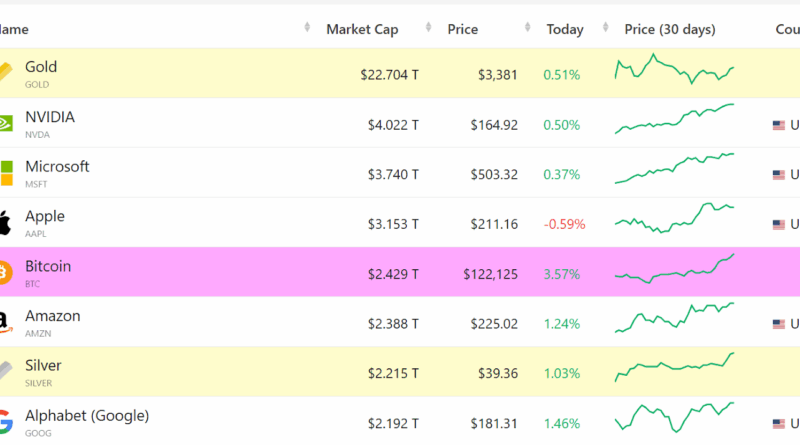This screenshot has width=800, height=445.
Task: Click the Microsoft logo icon
Action: click(x=5, y=172)
